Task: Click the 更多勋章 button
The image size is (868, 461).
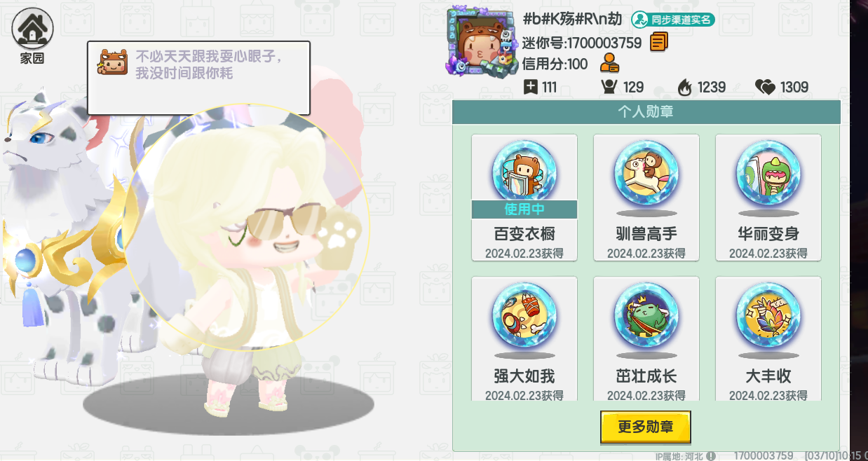Action: pos(646,427)
